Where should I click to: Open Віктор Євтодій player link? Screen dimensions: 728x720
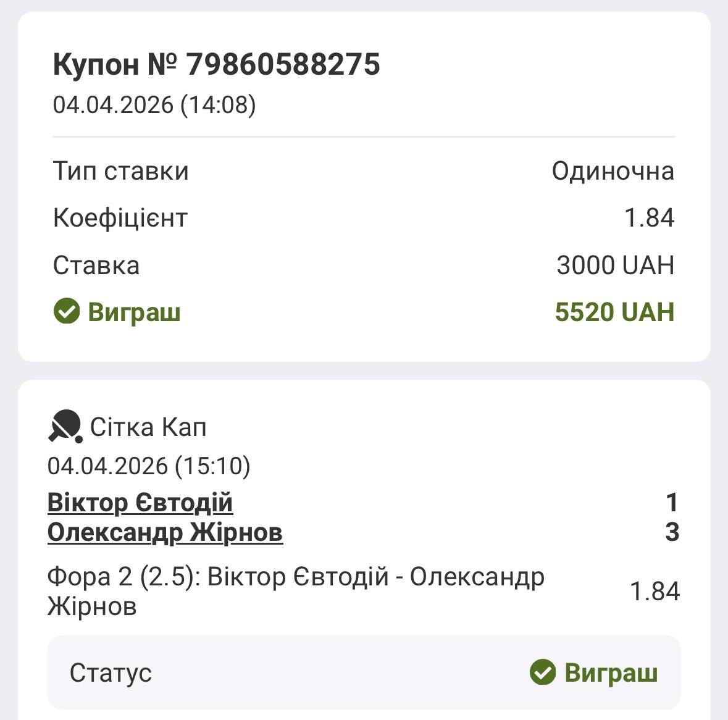[140, 503]
